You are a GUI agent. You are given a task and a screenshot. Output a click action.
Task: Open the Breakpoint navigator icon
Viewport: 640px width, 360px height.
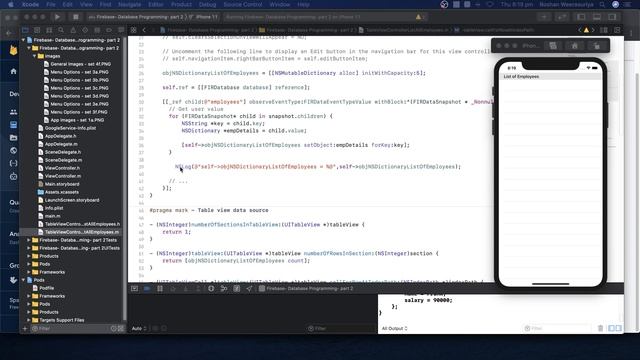click(109, 30)
